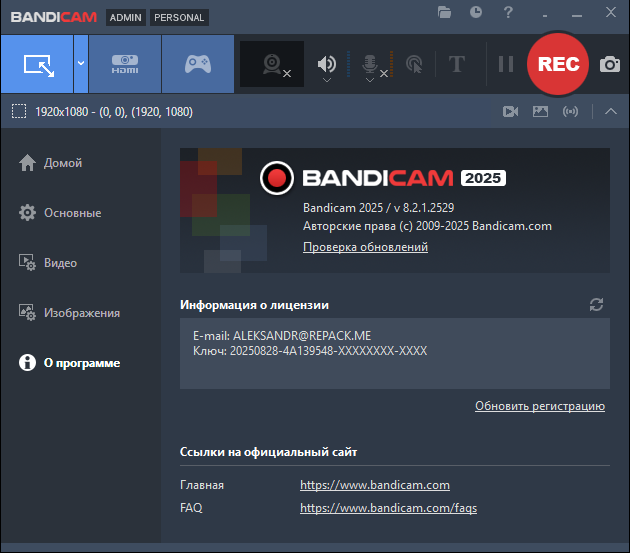630x553 pixels.
Task: Take a screenshot with the camera icon
Action: (x=610, y=64)
